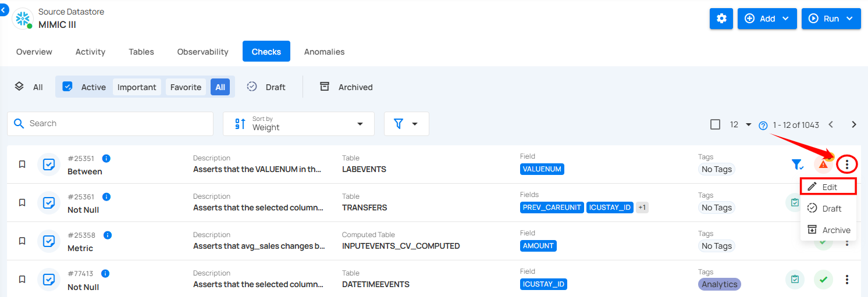This screenshot has width=868, height=297.
Task: Collapse sidebar with the back chevron
Action: [x=4, y=10]
